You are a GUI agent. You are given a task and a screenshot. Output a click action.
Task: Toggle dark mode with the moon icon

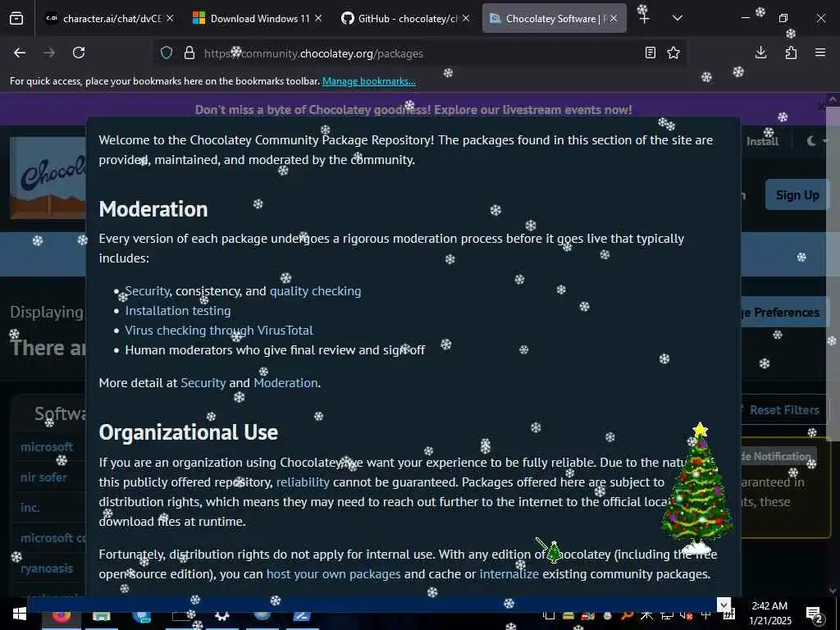[x=812, y=141]
